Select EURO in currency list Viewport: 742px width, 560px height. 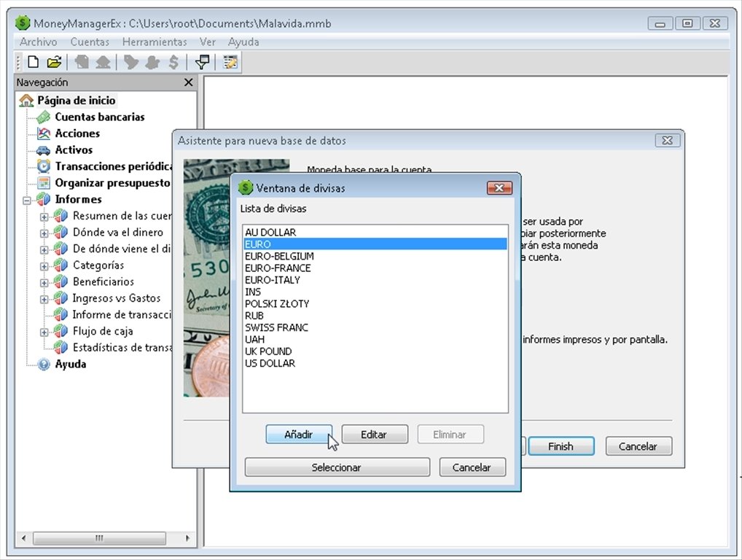click(x=375, y=244)
